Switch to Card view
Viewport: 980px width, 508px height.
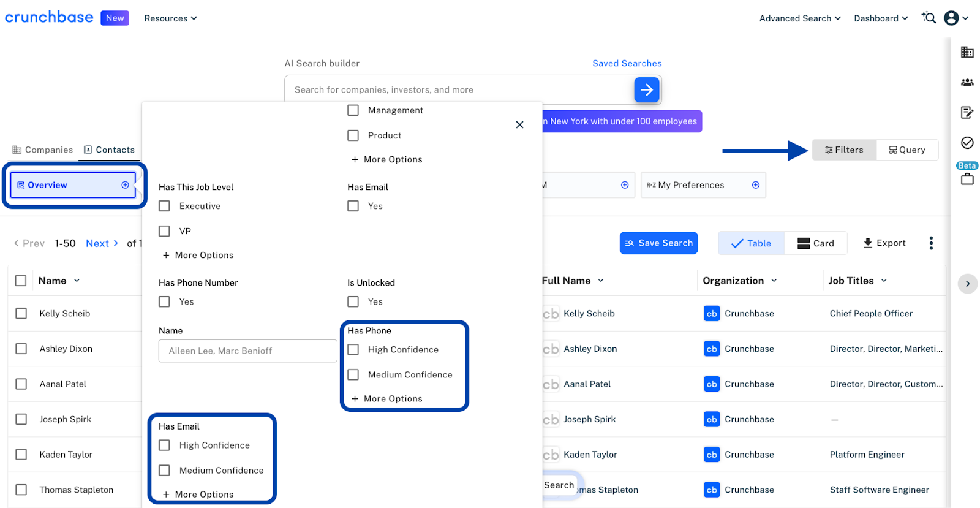coord(816,243)
